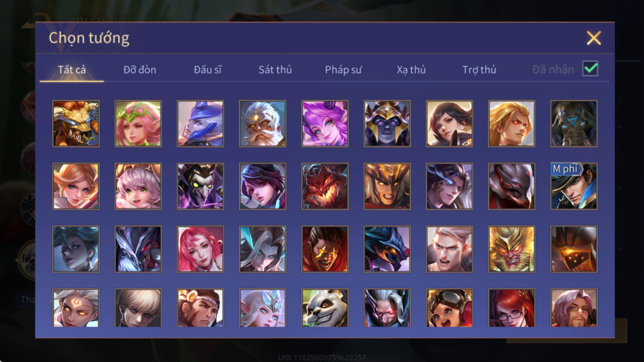Show the Pháp sư hero list
Image resolution: width=644 pixels, height=362 pixels.
point(343,70)
